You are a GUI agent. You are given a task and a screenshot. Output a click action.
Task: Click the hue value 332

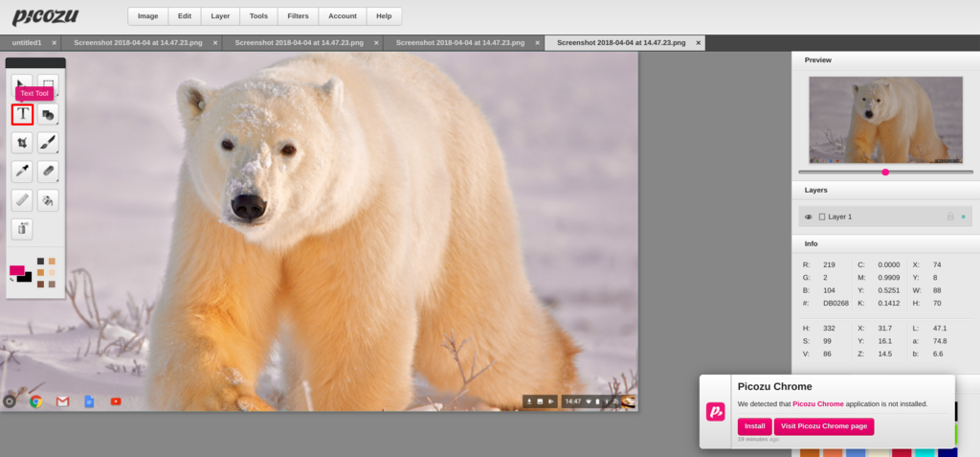tap(829, 329)
